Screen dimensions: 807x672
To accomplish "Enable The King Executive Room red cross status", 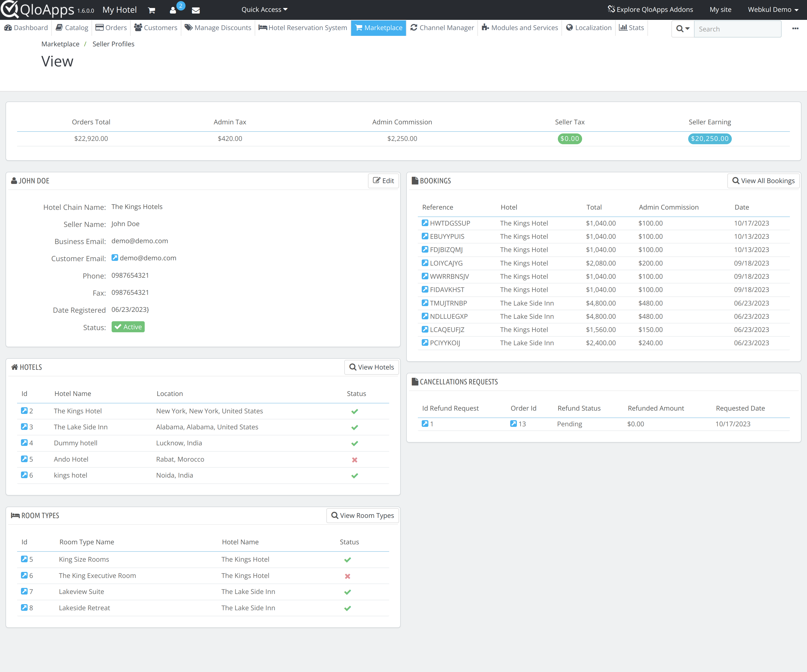I will [347, 576].
